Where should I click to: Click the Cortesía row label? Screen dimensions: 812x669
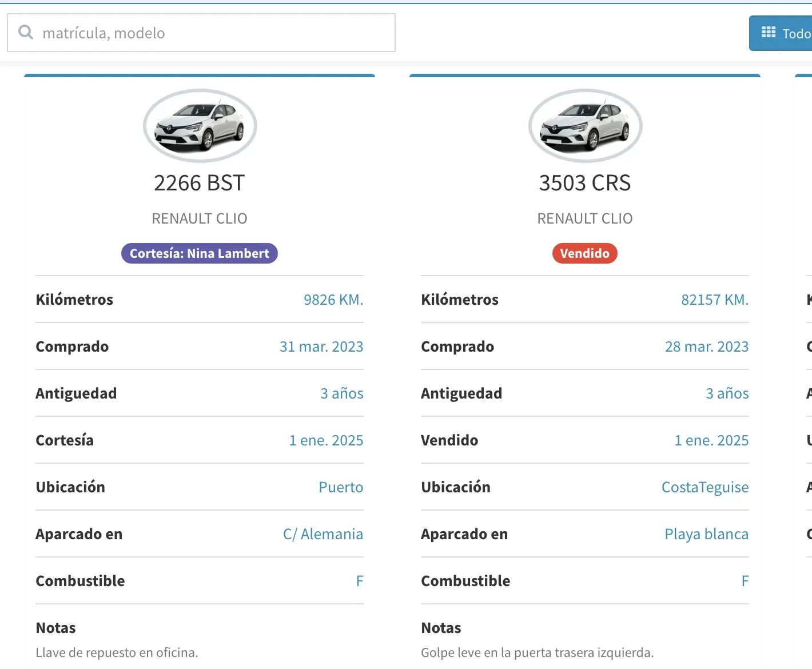tap(65, 440)
